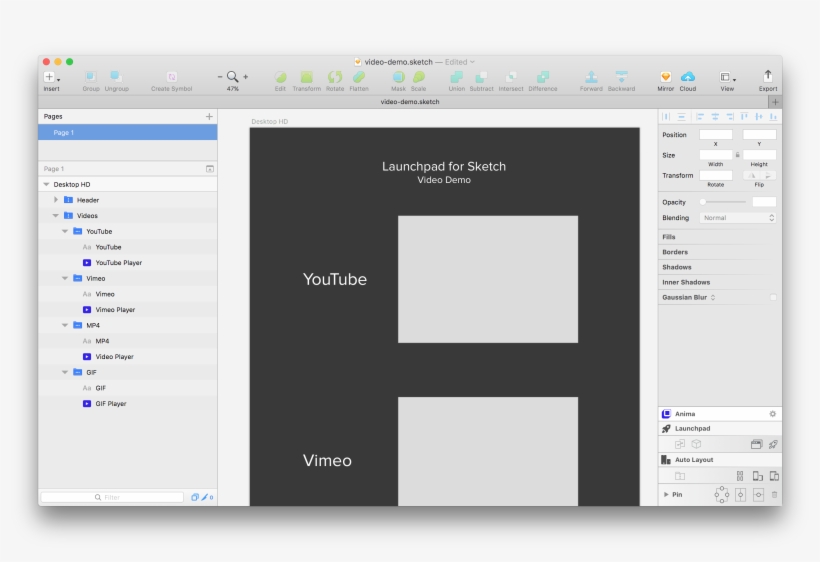Screen dimensions: 820x562
Task: Toggle the size lock proportions icon
Action: pos(737,155)
